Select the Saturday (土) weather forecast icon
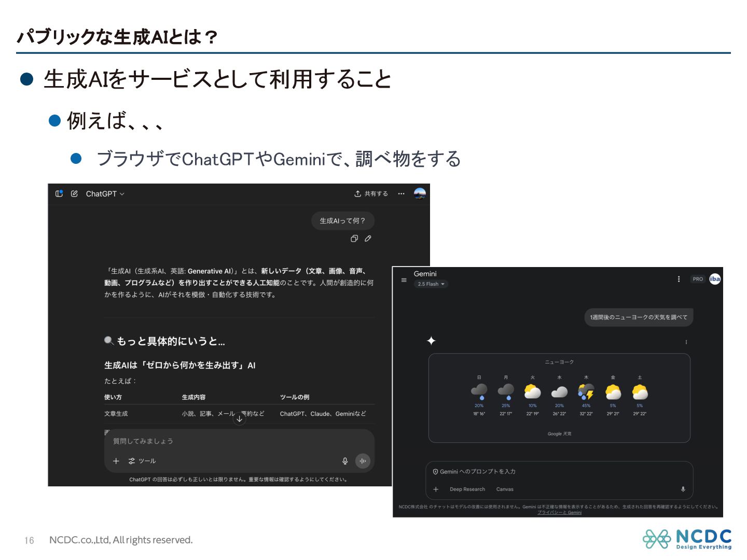This screenshot has width=747, height=560. [x=640, y=391]
